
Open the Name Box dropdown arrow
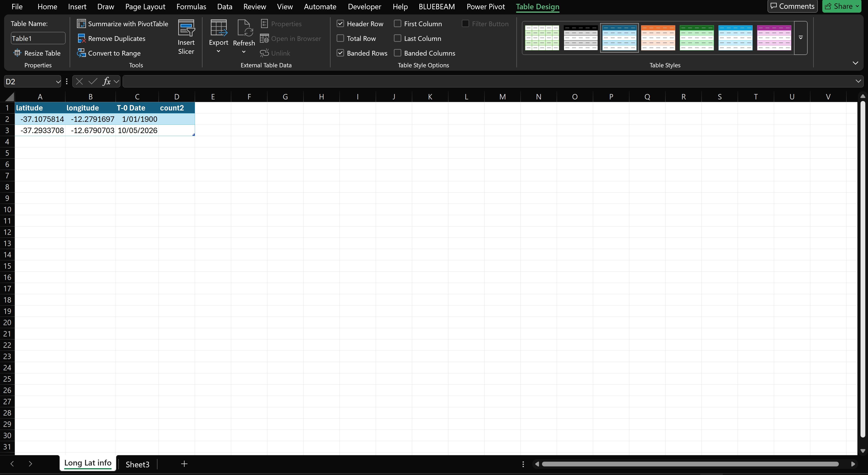58,82
